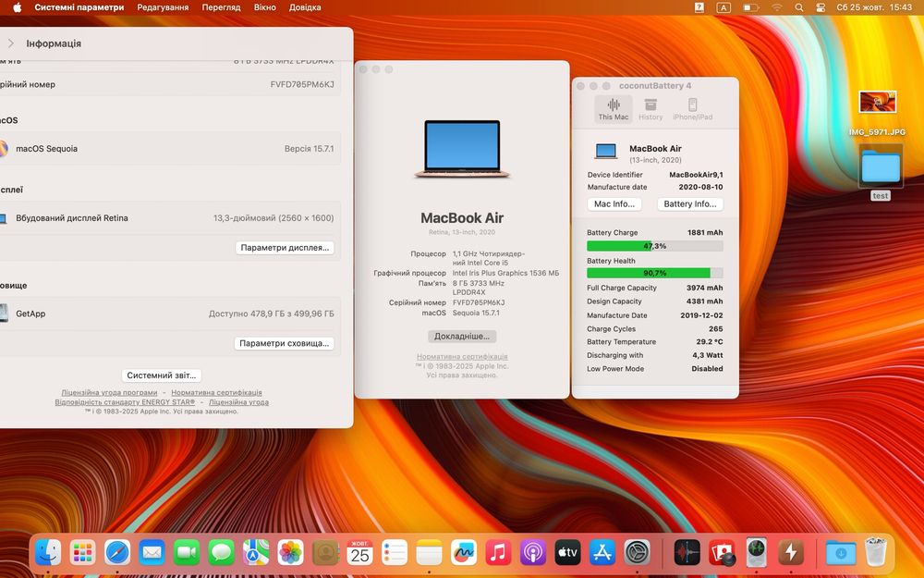Select the macOS Sequoia row
This screenshot has width=924, height=578.
pos(170,149)
